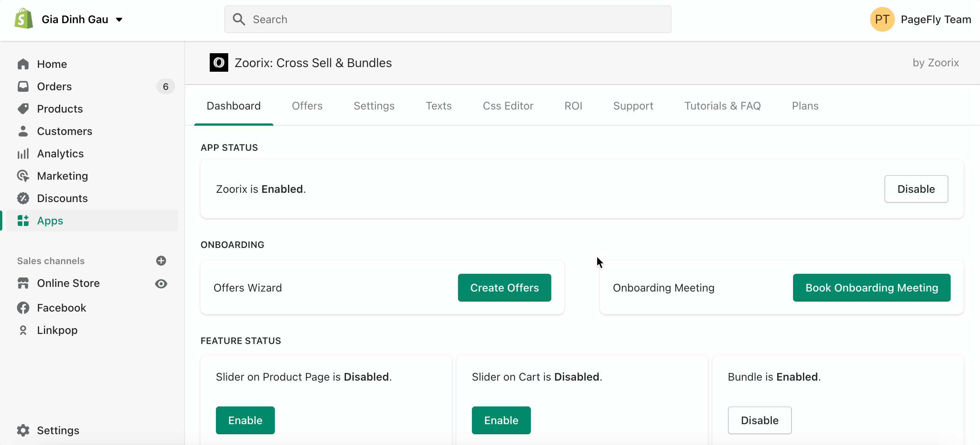The width and height of the screenshot is (980, 445).
Task: Click the Products tag icon
Action: pos(23,109)
